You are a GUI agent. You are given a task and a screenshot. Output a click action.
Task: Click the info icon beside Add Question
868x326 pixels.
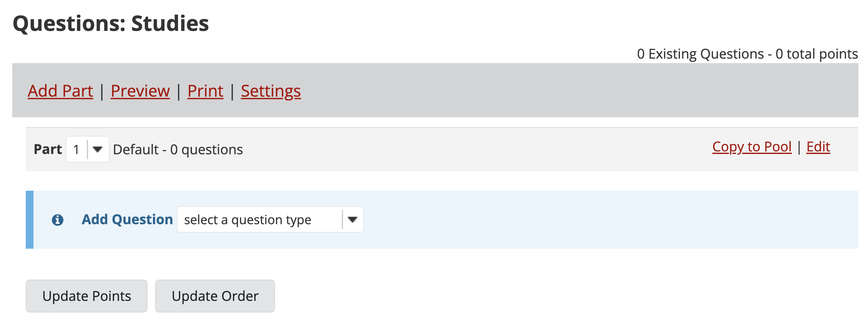(x=58, y=220)
